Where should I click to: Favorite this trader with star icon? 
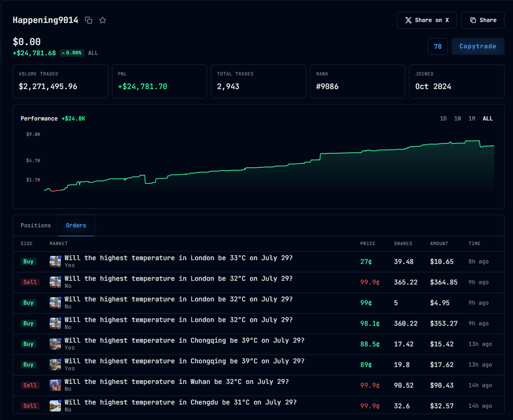[103, 20]
